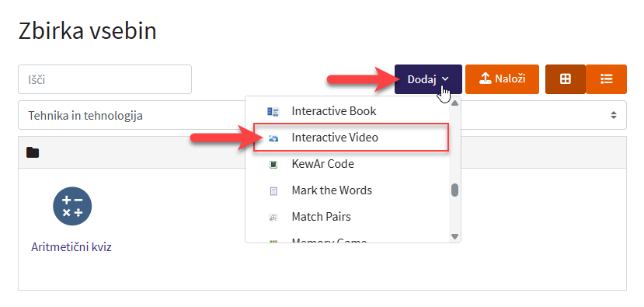Viewport: 644px width, 307px height.
Task: Switch to grid icon view
Action: pyautogui.click(x=565, y=79)
